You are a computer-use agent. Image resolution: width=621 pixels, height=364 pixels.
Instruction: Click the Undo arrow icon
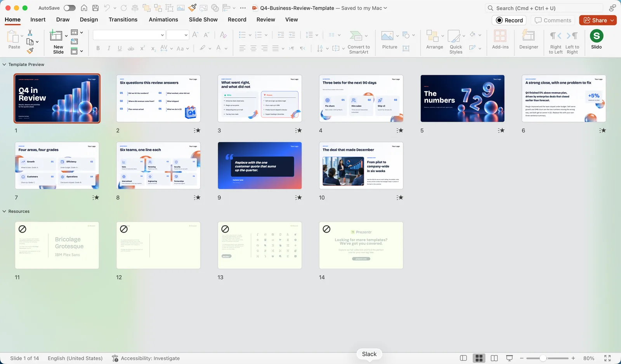(107, 8)
